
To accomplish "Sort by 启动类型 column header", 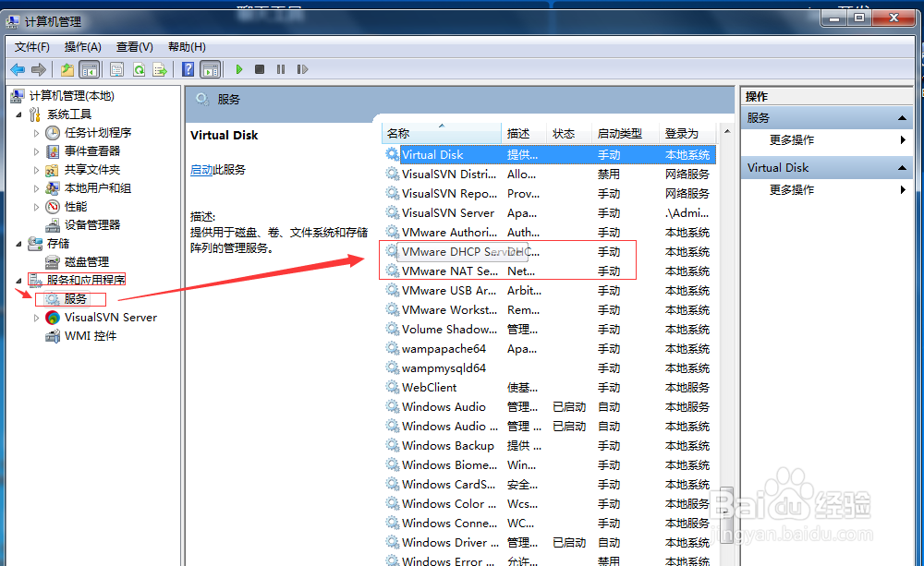I will (x=625, y=133).
